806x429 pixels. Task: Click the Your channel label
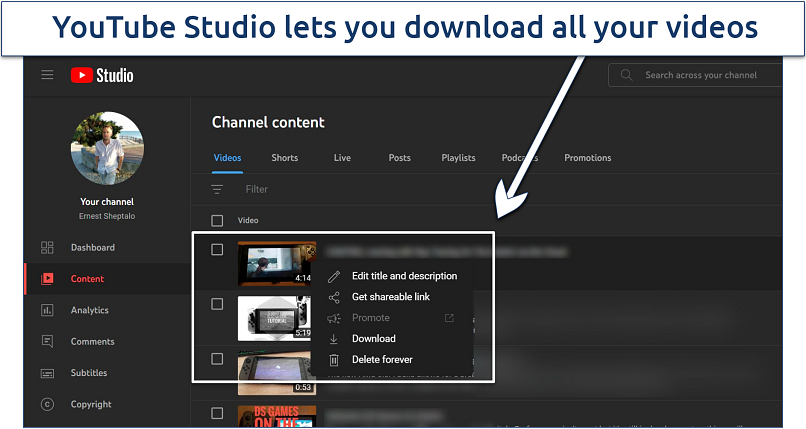107,202
